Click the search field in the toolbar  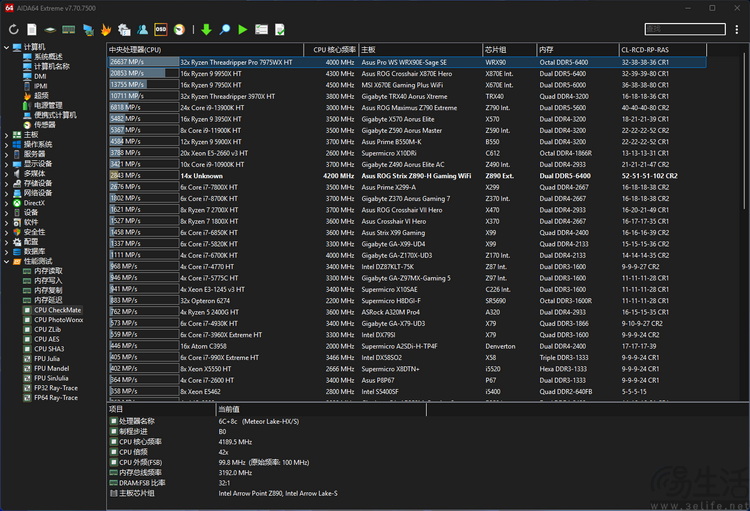point(685,29)
